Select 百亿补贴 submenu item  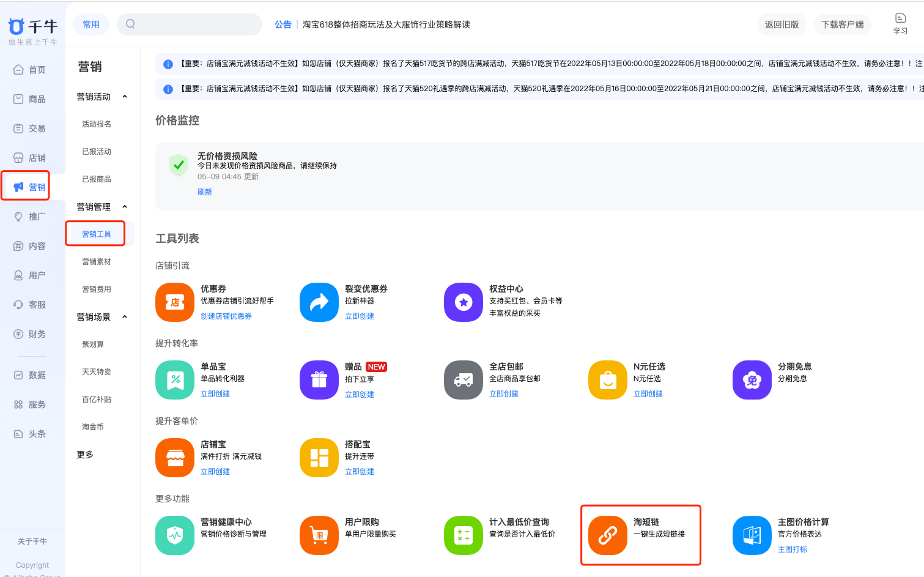click(x=97, y=400)
